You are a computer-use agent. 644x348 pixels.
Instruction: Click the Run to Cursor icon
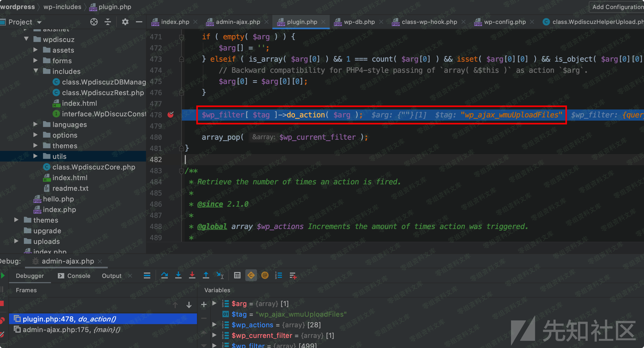220,275
